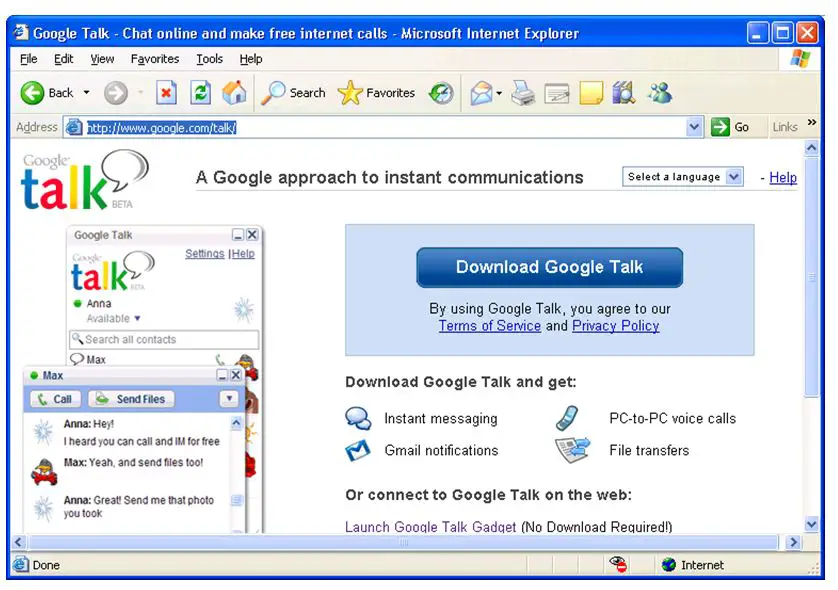The height and width of the screenshot is (590, 838).
Task: Click Launch Google Talk Gadget link
Action: pyautogui.click(x=430, y=527)
